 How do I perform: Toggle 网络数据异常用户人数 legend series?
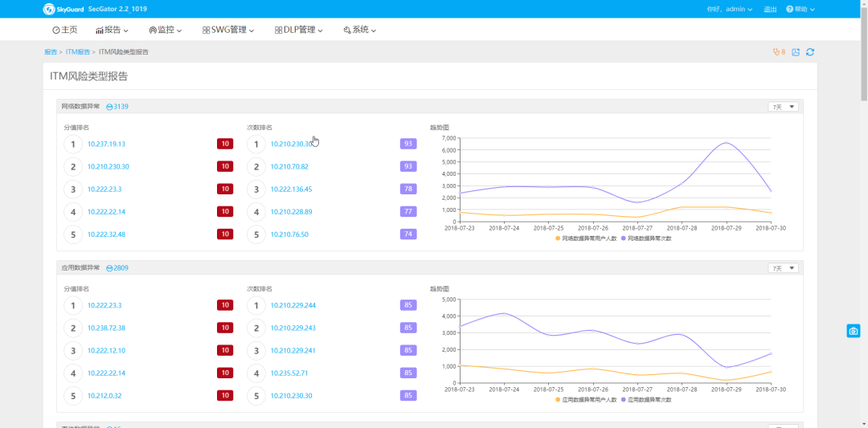tap(586, 238)
